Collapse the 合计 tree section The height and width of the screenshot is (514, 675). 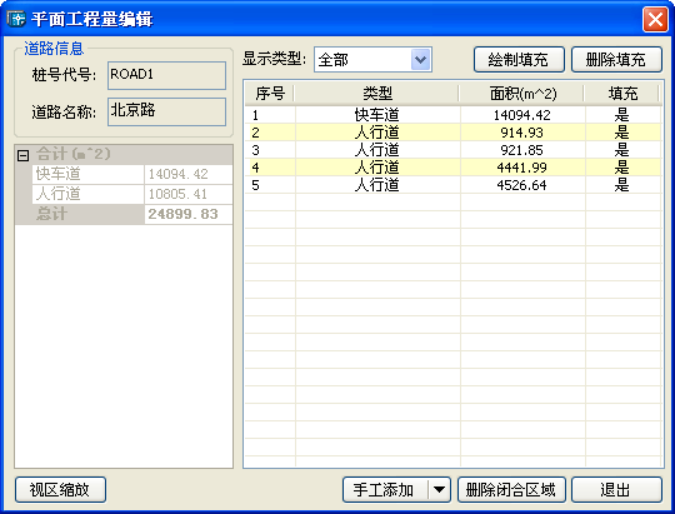click(24, 155)
